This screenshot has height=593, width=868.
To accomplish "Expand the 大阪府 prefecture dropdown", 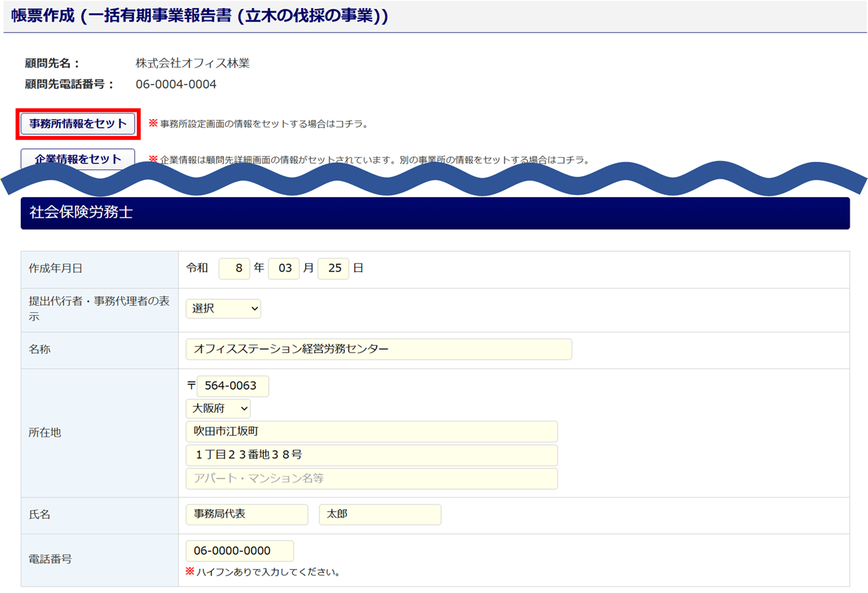I will tap(218, 409).
